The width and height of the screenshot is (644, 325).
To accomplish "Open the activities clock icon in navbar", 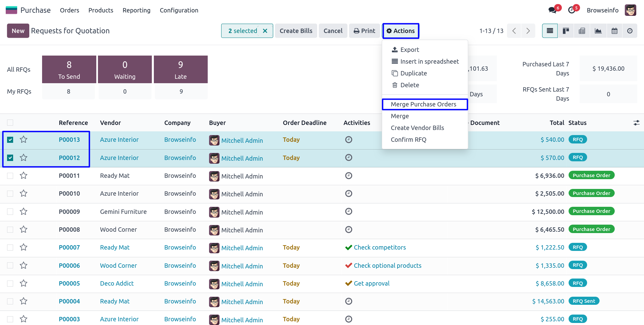I will click(x=572, y=10).
